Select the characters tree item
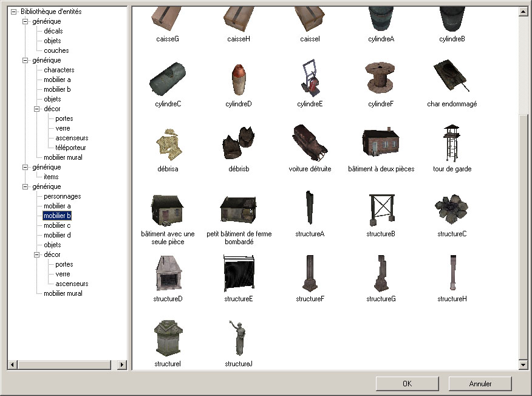 tap(59, 70)
